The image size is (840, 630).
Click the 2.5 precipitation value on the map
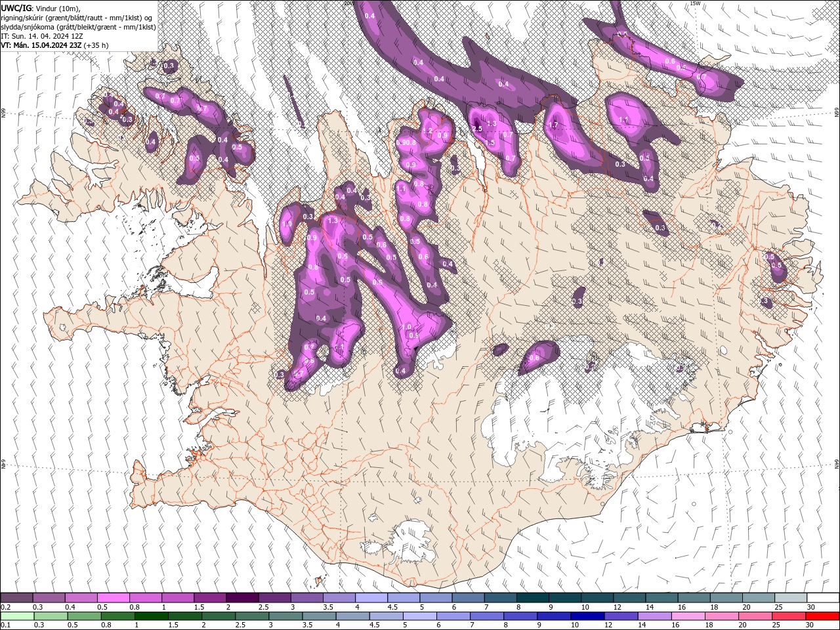click(477, 128)
